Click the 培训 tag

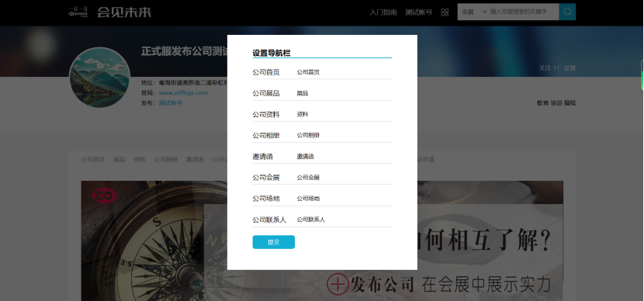coord(556,103)
